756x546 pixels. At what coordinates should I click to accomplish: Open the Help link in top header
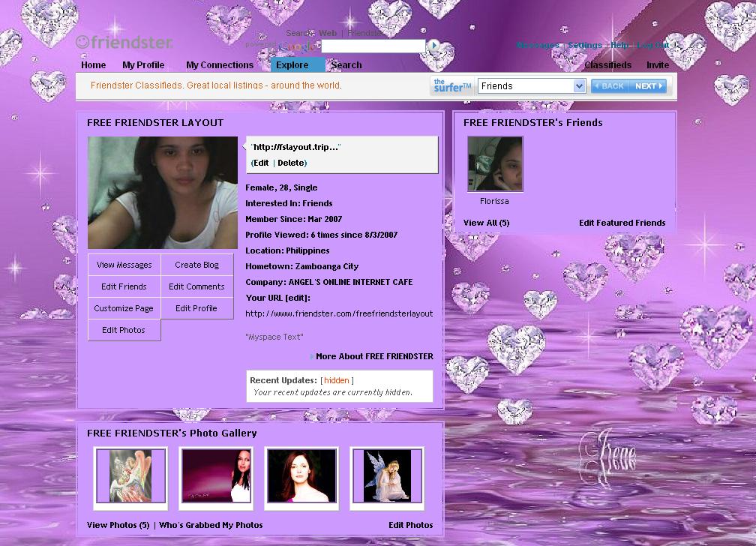pos(619,45)
